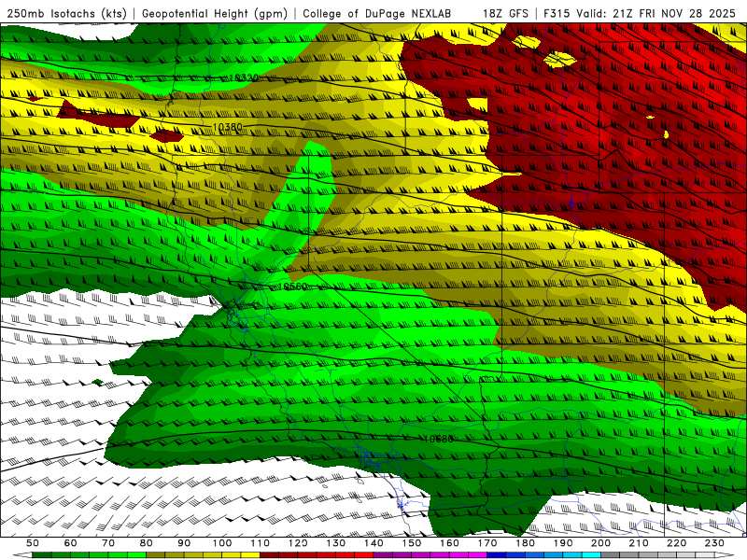The image size is (747, 560).
Task: Click the 'F315 Valid: 21Z FRI NOV 28 2025' text
Action: click(x=640, y=13)
